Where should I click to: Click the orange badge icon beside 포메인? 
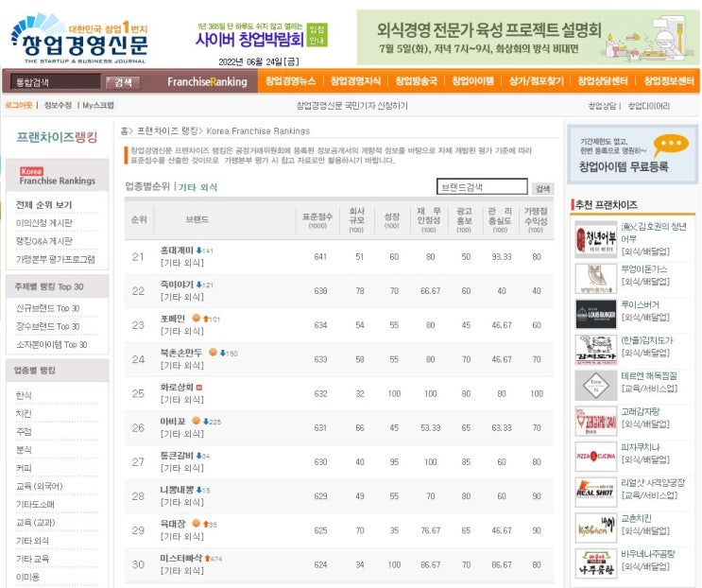[x=196, y=318]
